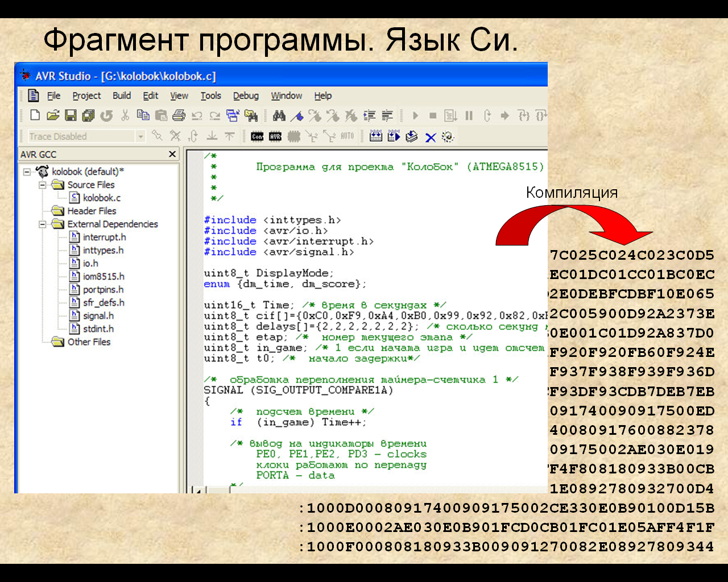
Task: Click the cascading windows toolbar icon
Action: point(233,115)
